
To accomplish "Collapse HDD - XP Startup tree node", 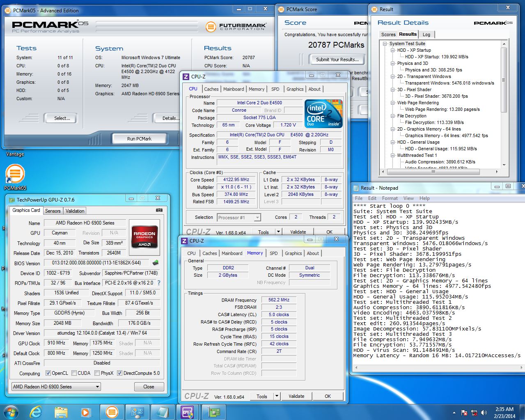I will point(393,50).
